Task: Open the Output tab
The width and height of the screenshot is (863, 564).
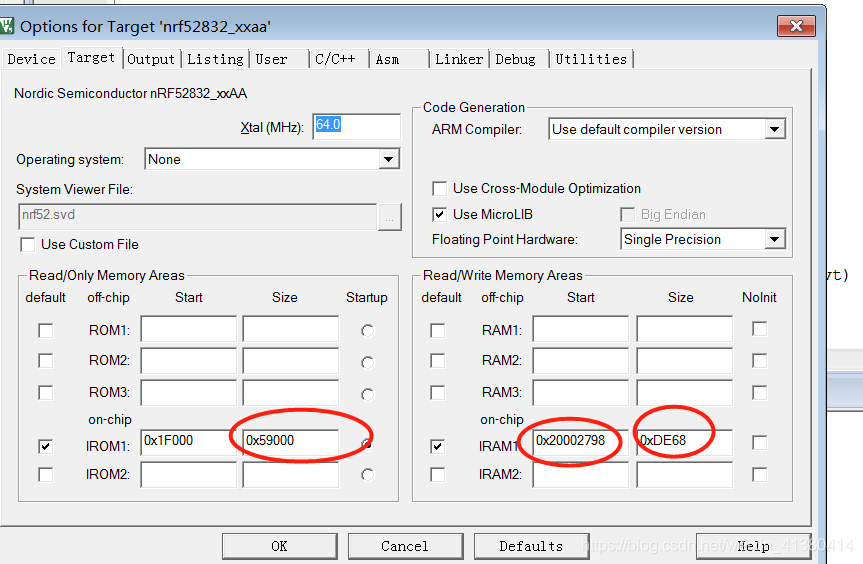Action: point(151,59)
